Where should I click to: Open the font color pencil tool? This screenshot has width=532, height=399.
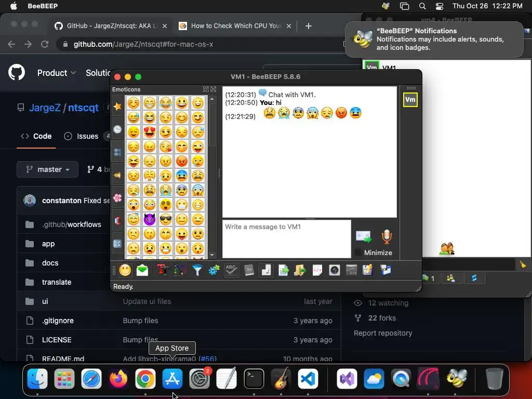coord(180,270)
